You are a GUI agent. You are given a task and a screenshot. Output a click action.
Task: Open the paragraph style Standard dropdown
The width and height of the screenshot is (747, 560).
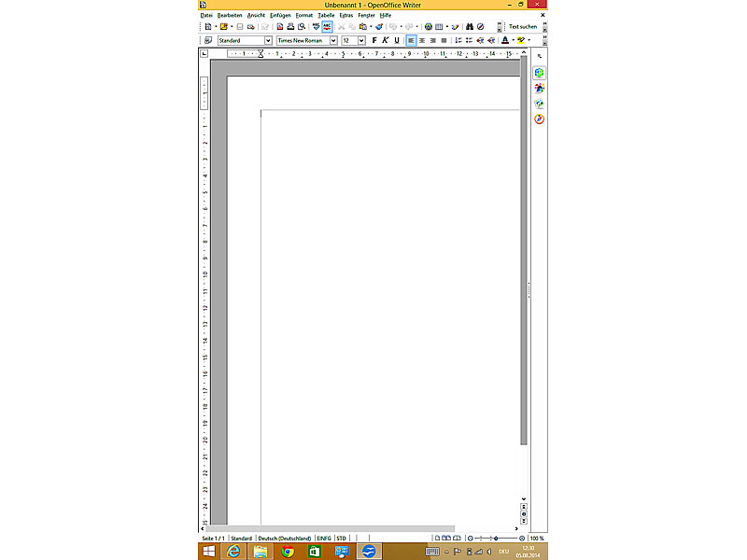pos(268,41)
